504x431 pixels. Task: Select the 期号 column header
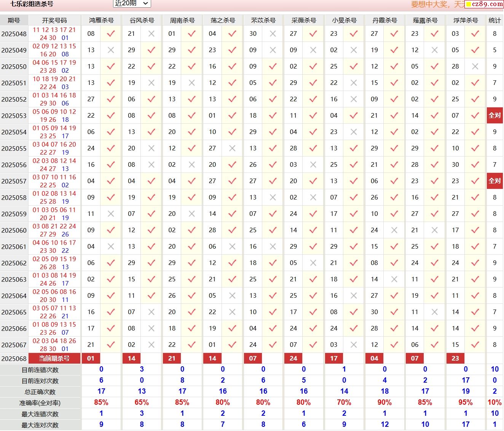(x=14, y=20)
